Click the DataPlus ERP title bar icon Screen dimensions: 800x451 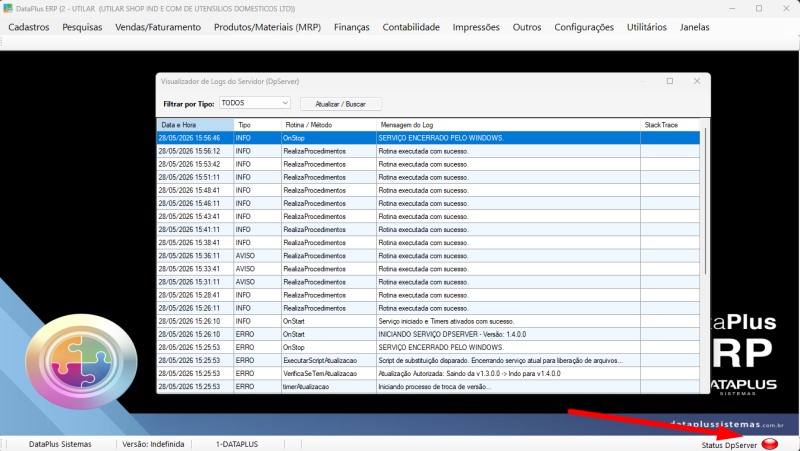[x=8, y=8]
